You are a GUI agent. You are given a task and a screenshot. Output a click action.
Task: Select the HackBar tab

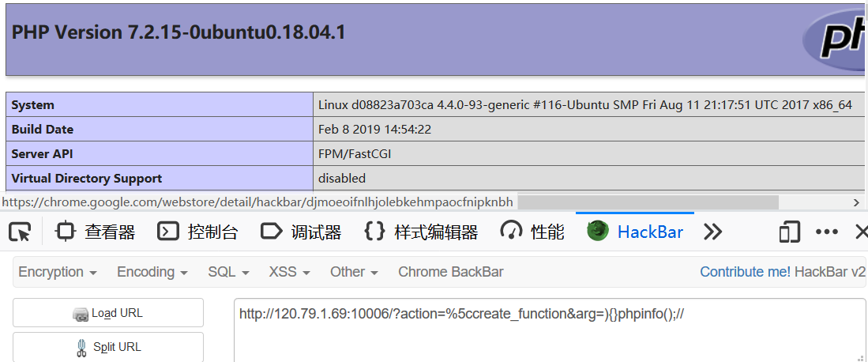click(x=635, y=232)
